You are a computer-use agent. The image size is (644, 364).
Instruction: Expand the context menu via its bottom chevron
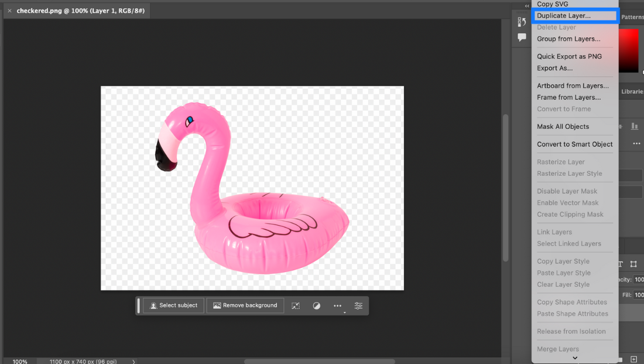pos(575,358)
